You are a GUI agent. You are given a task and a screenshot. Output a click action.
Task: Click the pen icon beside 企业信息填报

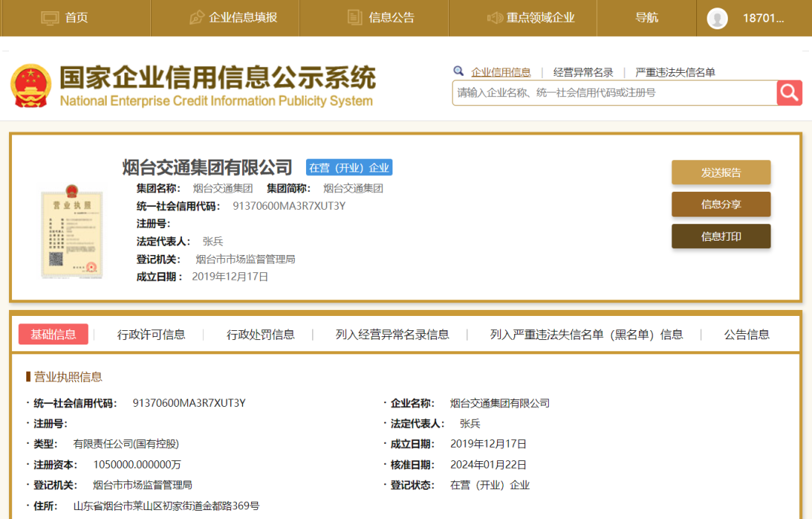[x=197, y=17]
